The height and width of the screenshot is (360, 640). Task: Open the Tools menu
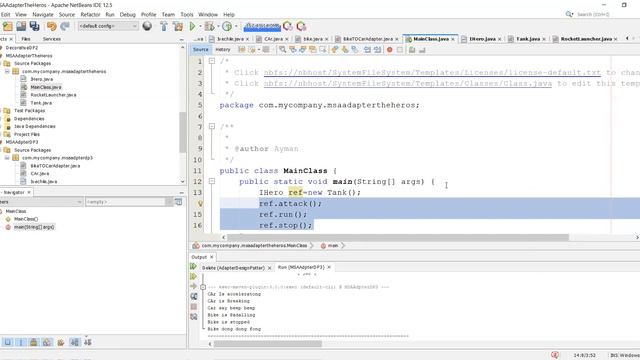[187, 14]
